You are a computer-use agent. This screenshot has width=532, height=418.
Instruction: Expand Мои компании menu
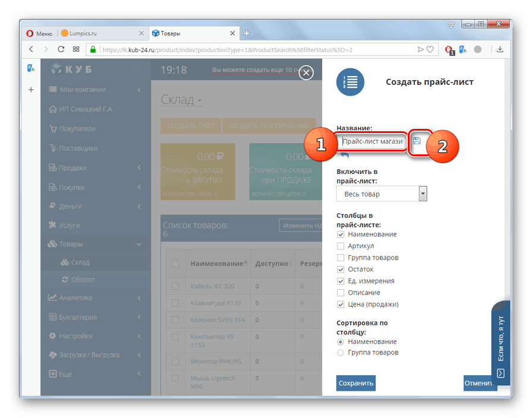point(96,90)
